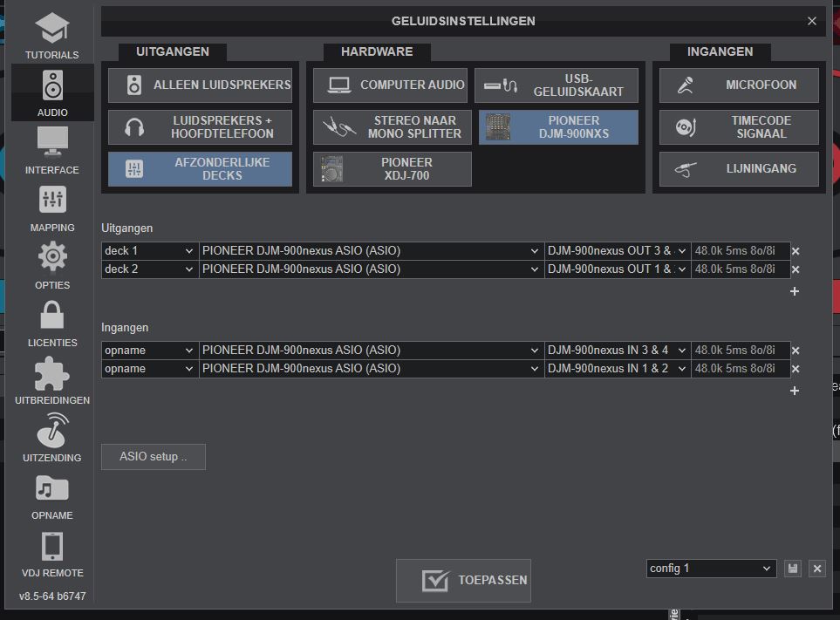Open the DJM-900nexus OUT 1 & 2 channel dropdown
This screenshot has height=620, width=840.
(618, 269)
